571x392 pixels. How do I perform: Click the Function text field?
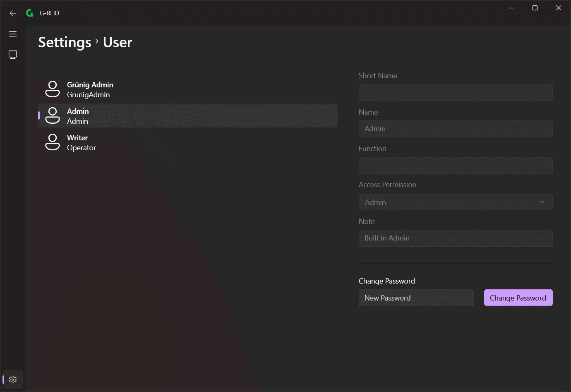pyautogui.click(x=456, y=165)
